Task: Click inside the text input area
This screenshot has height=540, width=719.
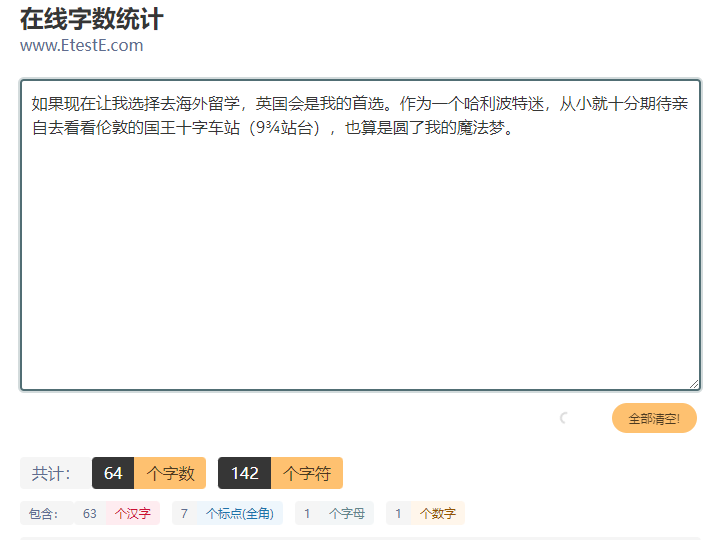Action: 360,235
